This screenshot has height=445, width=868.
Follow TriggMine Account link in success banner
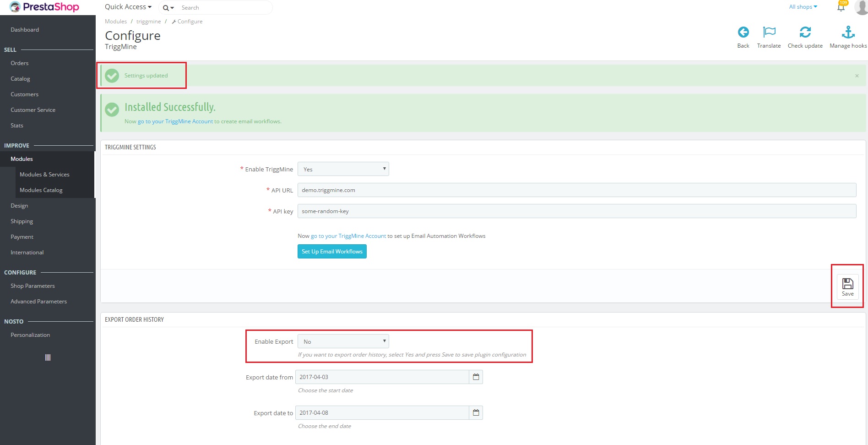pos(175,121)
